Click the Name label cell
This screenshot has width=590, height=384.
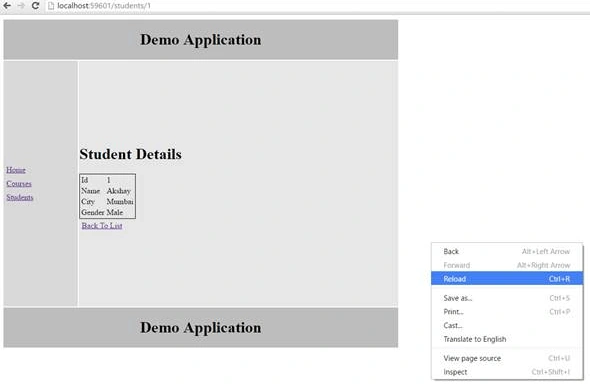(x=91, y=191)
